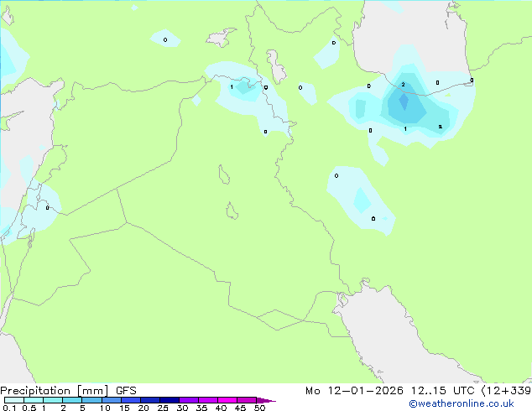Select the 25–30 mm dark blue swatch
The image size is (532, 411).
(169, 400)
